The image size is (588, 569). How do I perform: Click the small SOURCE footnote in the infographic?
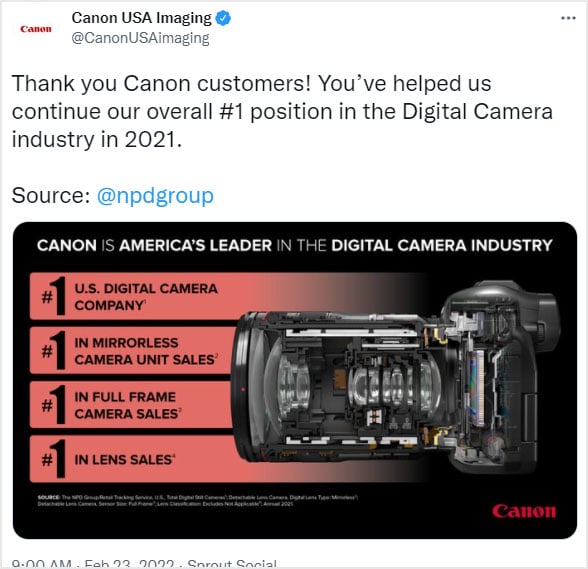coord(198,500)
